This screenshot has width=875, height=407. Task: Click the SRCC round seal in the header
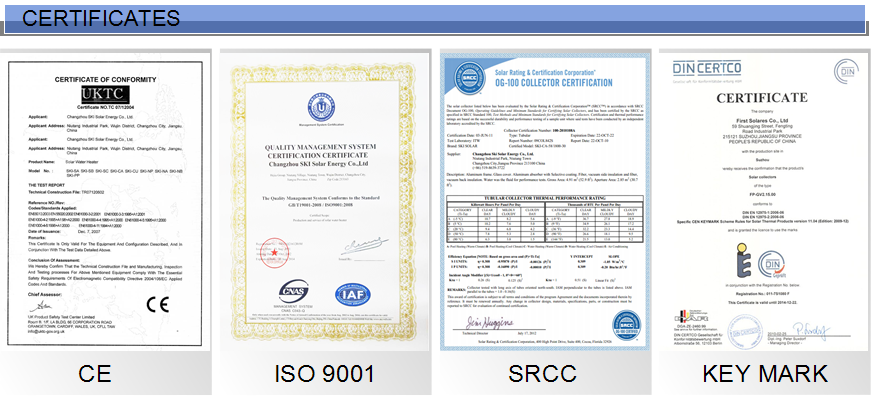click(468, 78)
